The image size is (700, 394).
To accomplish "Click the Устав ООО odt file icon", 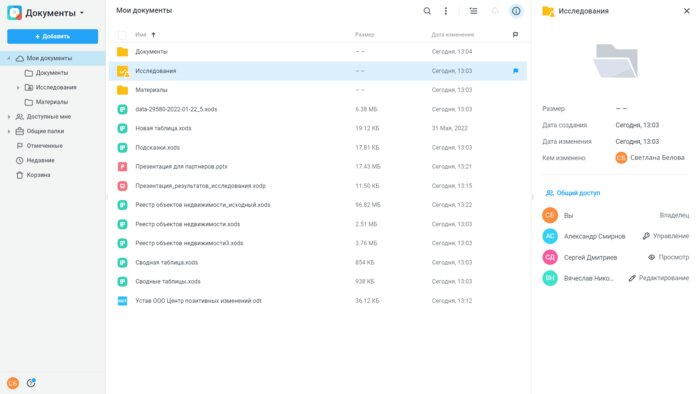I will 122,301.
